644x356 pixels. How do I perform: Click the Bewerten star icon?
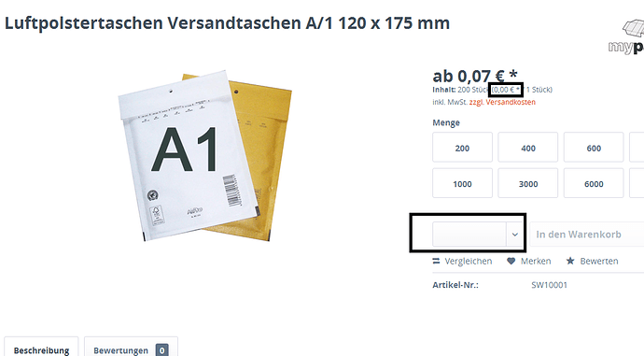pyautogui.click(x=570, y=261)
